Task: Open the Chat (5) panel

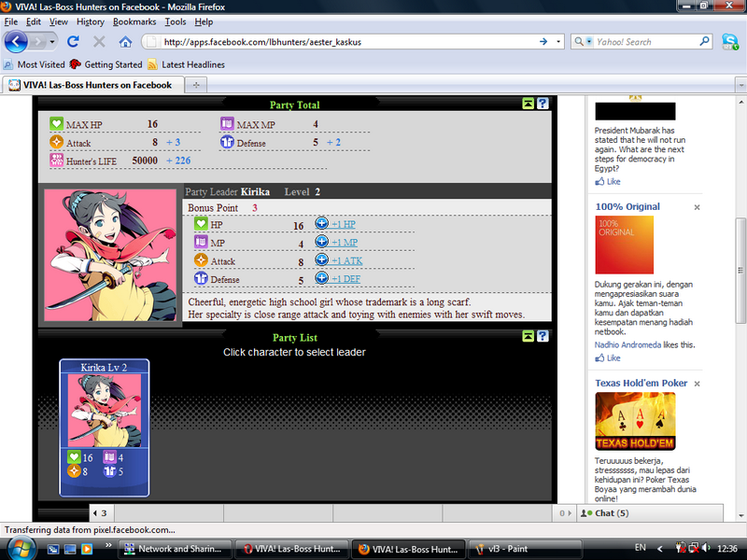Action: 649,513
